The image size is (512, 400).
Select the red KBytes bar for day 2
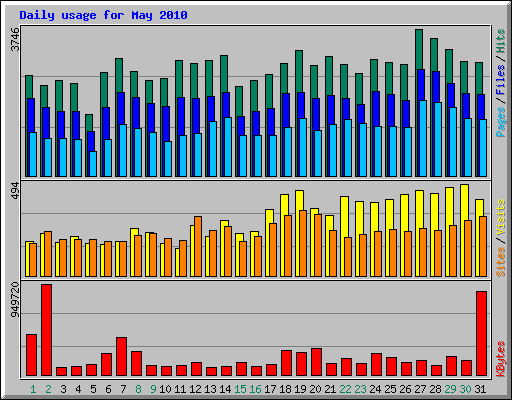click(46, 330)
